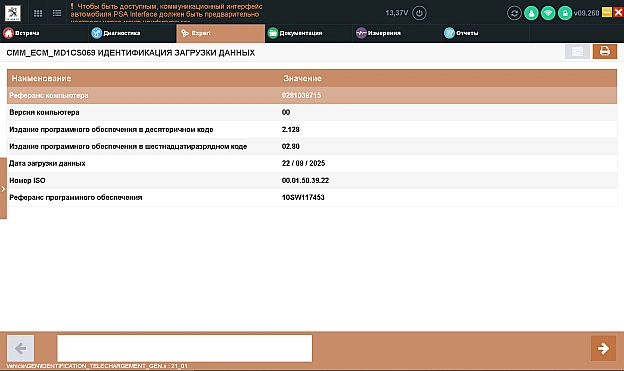
Task: Click the forward arrow button
Action: coord(603,348)
